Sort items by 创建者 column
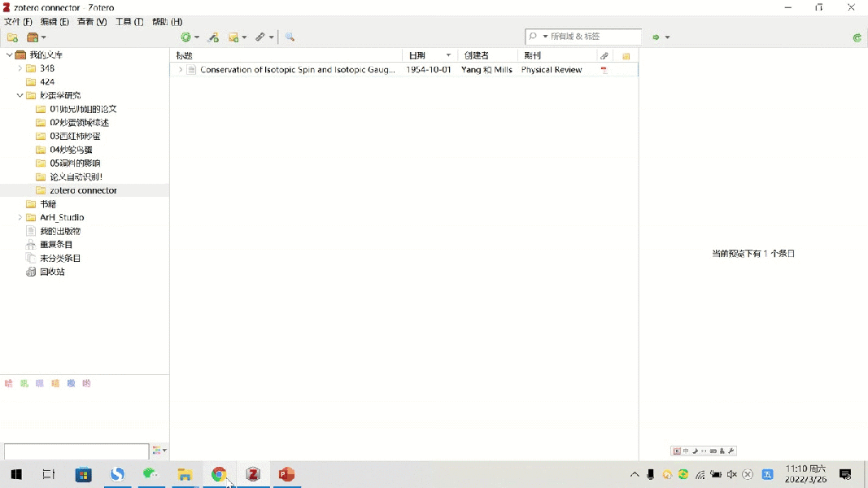Viewport: 868px width, 488px height. click(488, 55)
